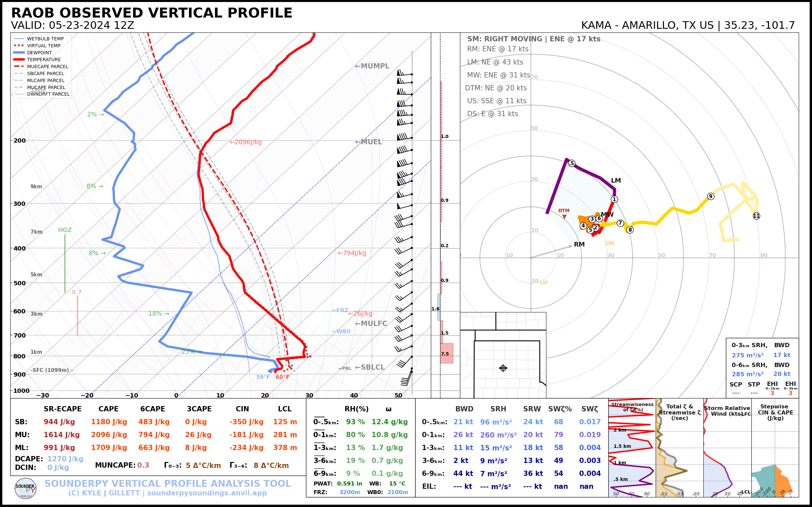This screenshot has height=507, width=812.
Task: Click the circled 7 marker on the hodograph
Action: [620, 223]
